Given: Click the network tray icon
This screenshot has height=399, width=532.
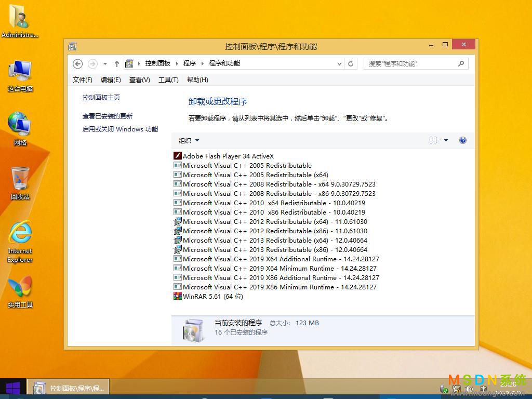Looking at the screenshot, I should pos(456,389).
